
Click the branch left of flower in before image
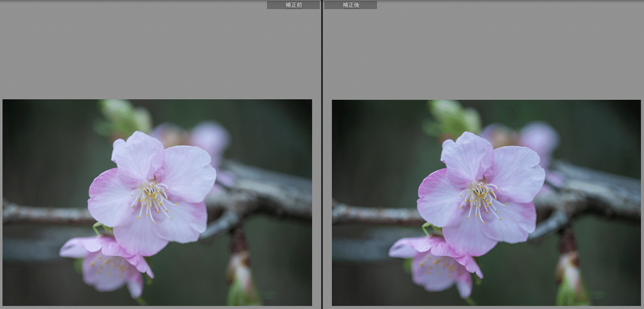[43, 212]
